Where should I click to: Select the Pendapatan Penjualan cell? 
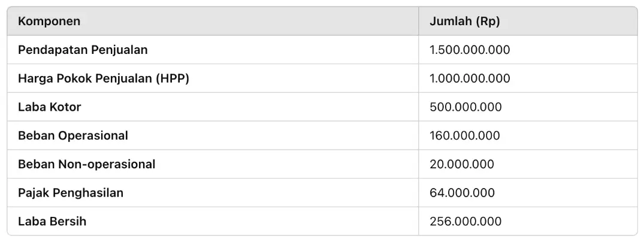[x=213, y=50]
